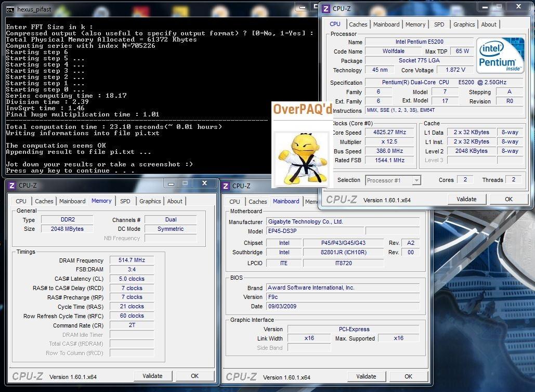Select SPD tab in the Memory window
This screenshot has height=392, width=535.
click(125, 201)
